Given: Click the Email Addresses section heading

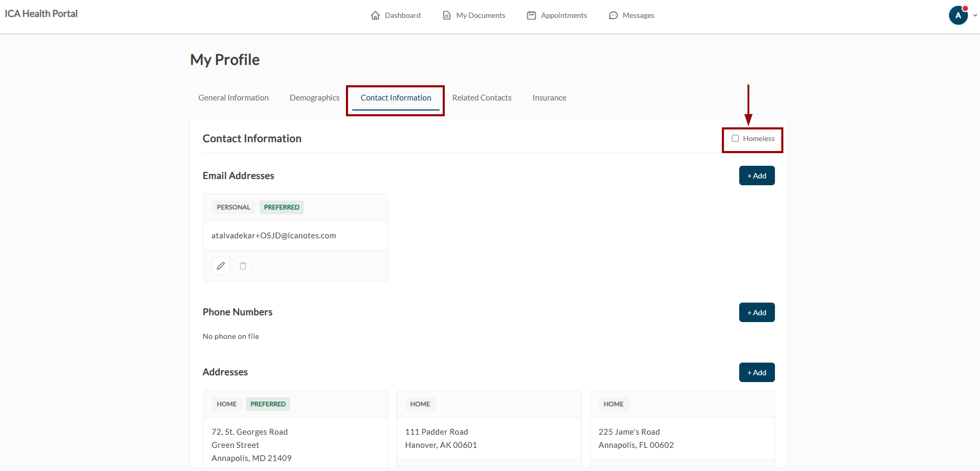Looking at the screenshot, I should pyautogui.click(x=239, y=176).
